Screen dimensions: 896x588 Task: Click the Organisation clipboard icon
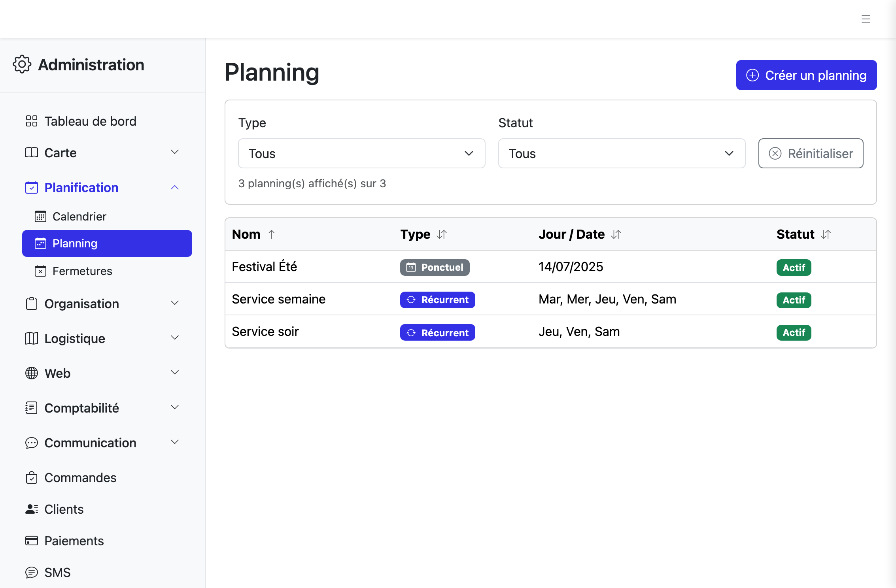[x=32, y=303]
